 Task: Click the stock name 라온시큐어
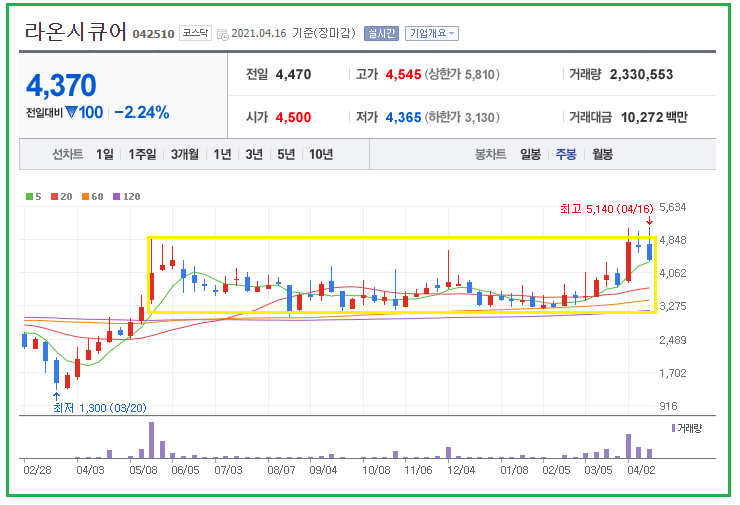coord(76,32)
